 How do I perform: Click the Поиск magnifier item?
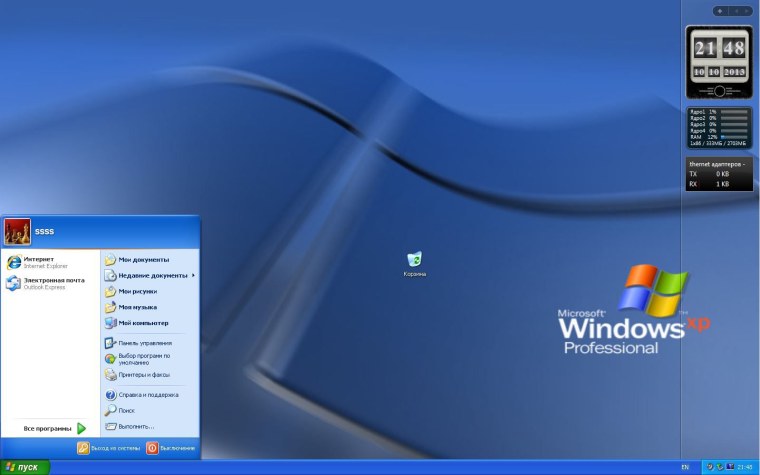(x=126, y=410)
